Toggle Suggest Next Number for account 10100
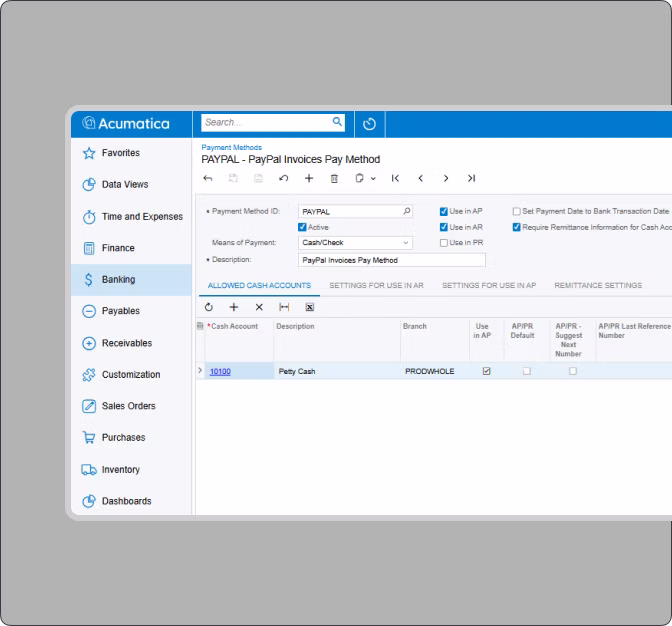Image resolution: width=672 pixels, height=626 pixels. pyautogui.click(x=573, y=371)
